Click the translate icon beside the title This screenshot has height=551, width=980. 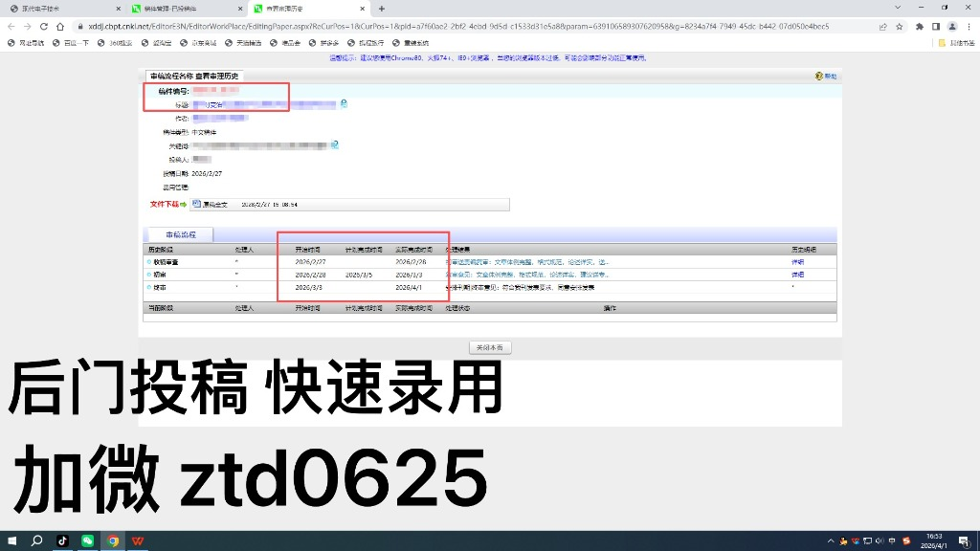(343, 103)
